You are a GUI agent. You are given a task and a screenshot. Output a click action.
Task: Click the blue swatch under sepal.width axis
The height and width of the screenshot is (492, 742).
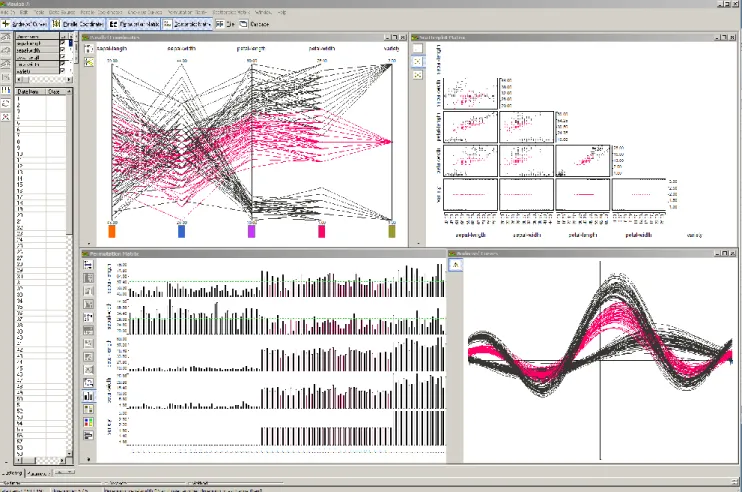[181, 231]
